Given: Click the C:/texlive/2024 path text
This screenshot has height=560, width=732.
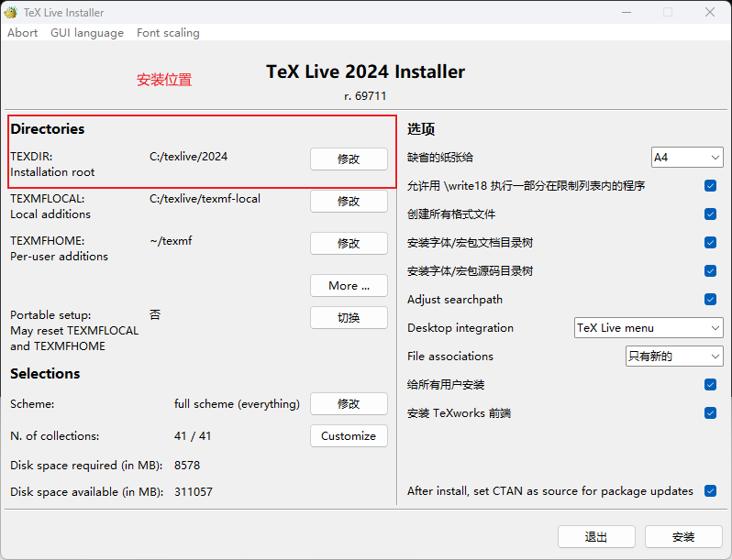Looking at the screenshot, I should click(x=189, y=157).
